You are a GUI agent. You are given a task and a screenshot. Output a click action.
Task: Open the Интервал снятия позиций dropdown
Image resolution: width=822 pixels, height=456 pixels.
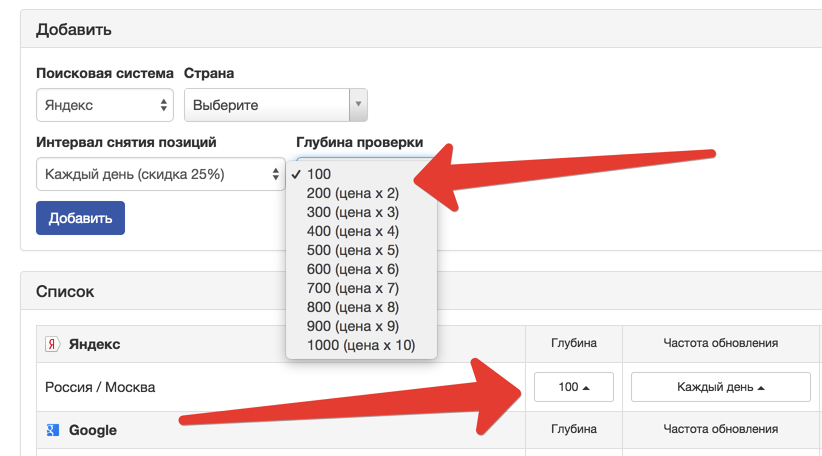[160, 174]
